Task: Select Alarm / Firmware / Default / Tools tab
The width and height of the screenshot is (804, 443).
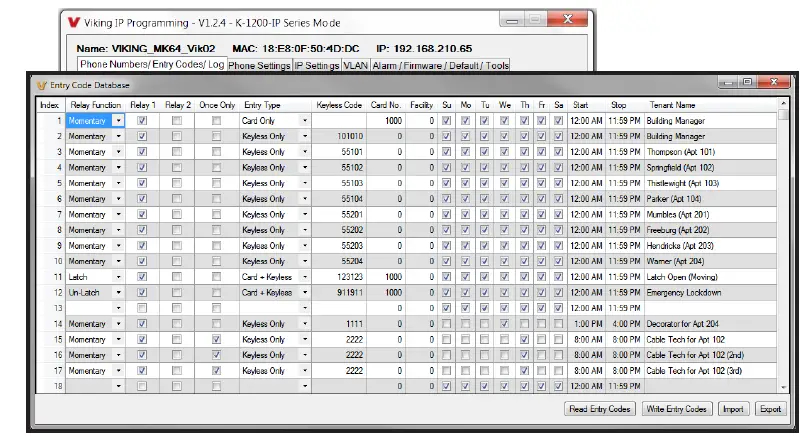Action: 440,66
